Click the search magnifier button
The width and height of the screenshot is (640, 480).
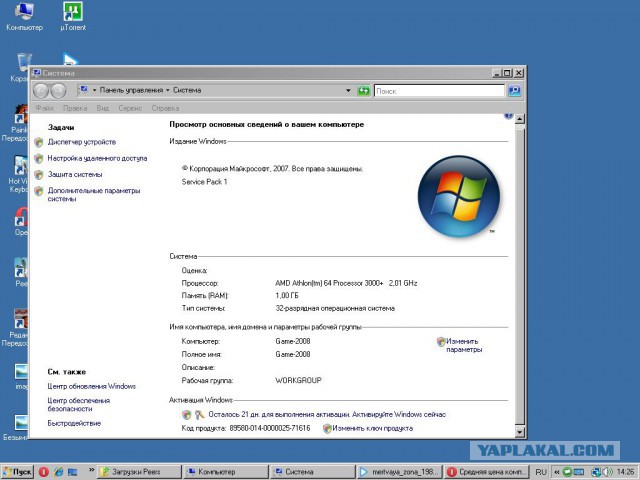[x=514, y=91]
